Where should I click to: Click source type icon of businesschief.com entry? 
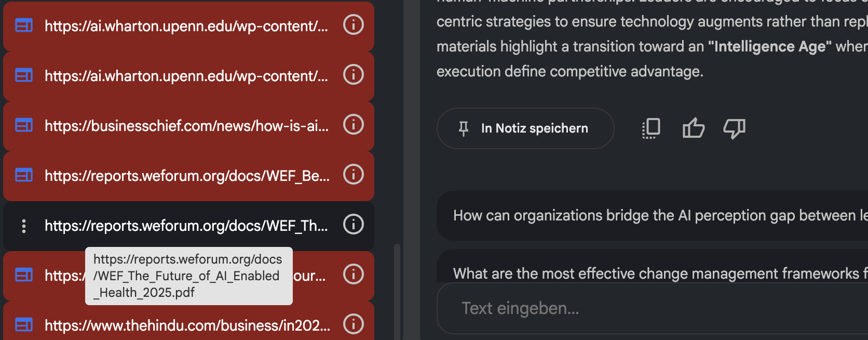(24, 125)
